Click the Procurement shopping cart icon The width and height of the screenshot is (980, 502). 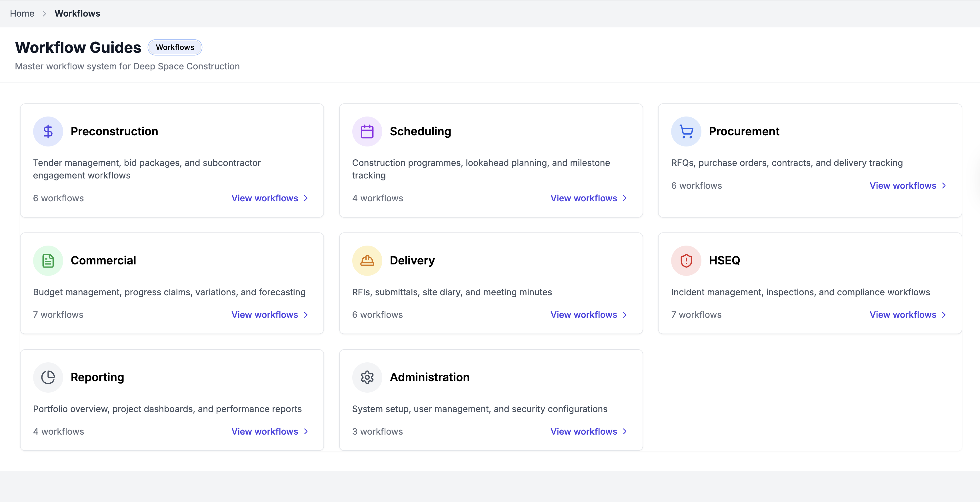[686, 131]
